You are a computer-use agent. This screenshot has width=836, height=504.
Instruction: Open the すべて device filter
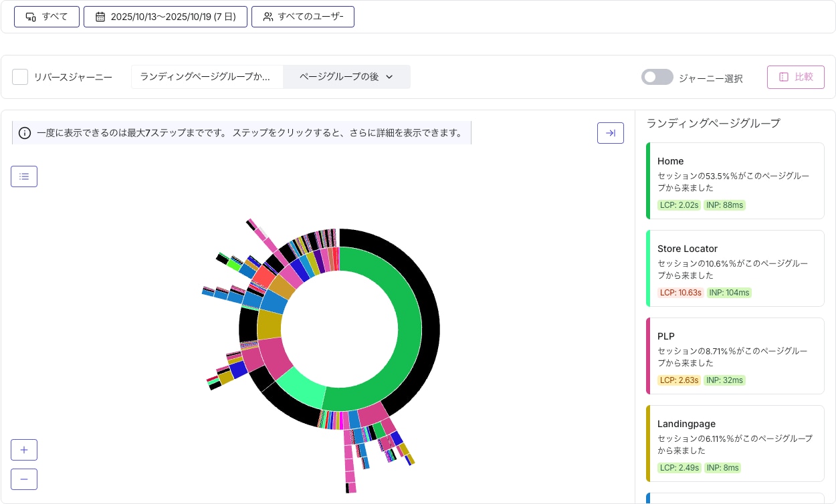pos(47,17)
